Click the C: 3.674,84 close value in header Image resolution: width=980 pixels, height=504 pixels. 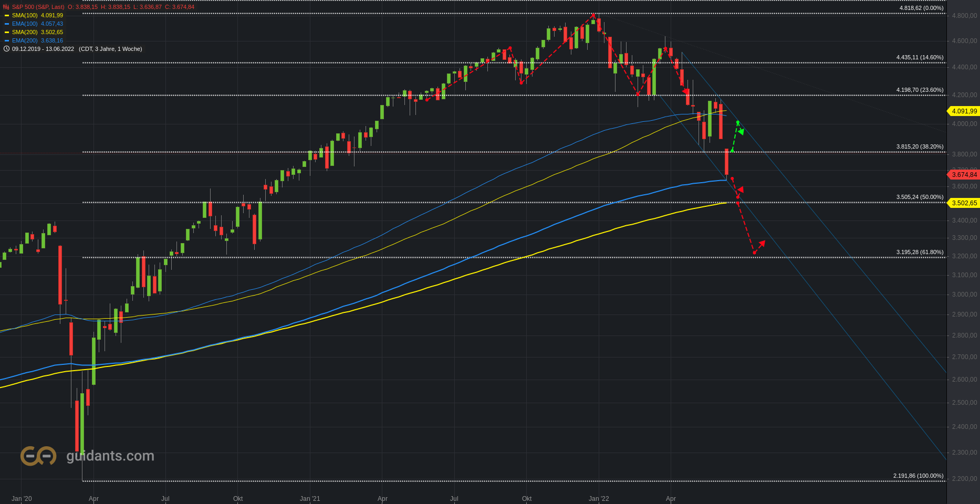(x=179, y=7)
